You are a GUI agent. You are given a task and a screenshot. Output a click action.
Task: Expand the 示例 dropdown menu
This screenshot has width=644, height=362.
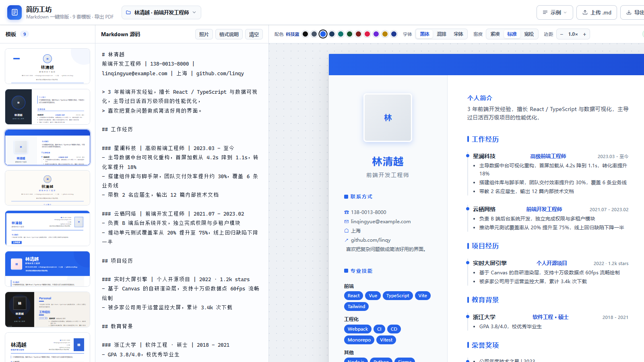pyautogui.click(x=555, y=12)
